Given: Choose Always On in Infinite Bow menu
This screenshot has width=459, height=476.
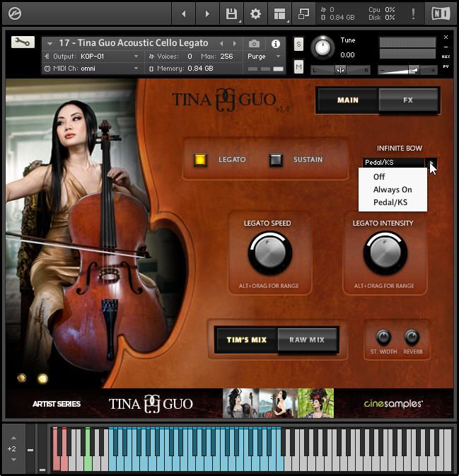Looking at the screenshot, I should click(x=393, y=190).
